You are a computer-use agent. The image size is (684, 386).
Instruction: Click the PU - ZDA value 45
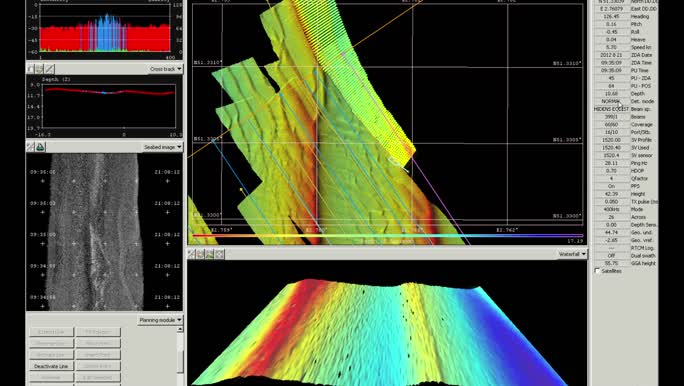(x=611, y=78)
